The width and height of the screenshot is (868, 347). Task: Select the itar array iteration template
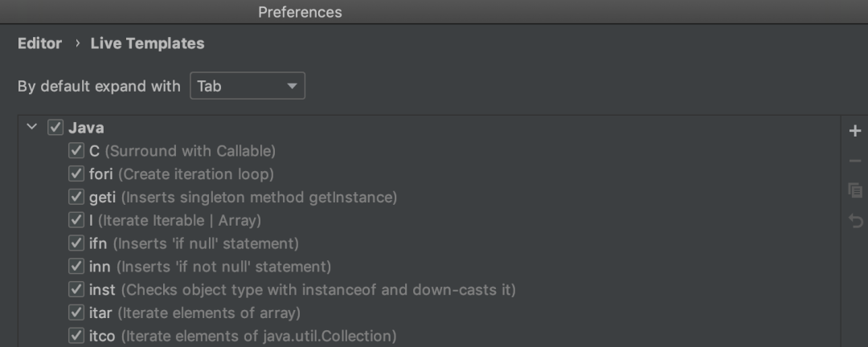[194, 312]
